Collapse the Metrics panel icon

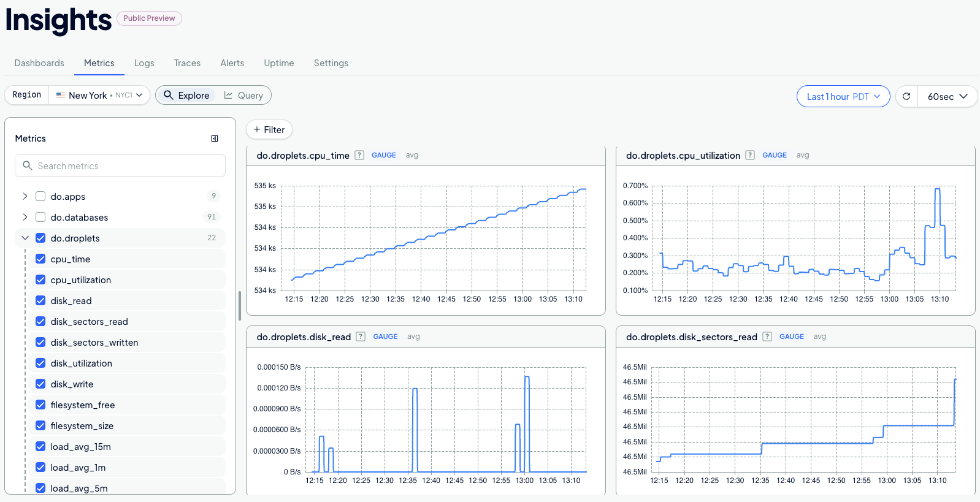[x=215, y=139]
